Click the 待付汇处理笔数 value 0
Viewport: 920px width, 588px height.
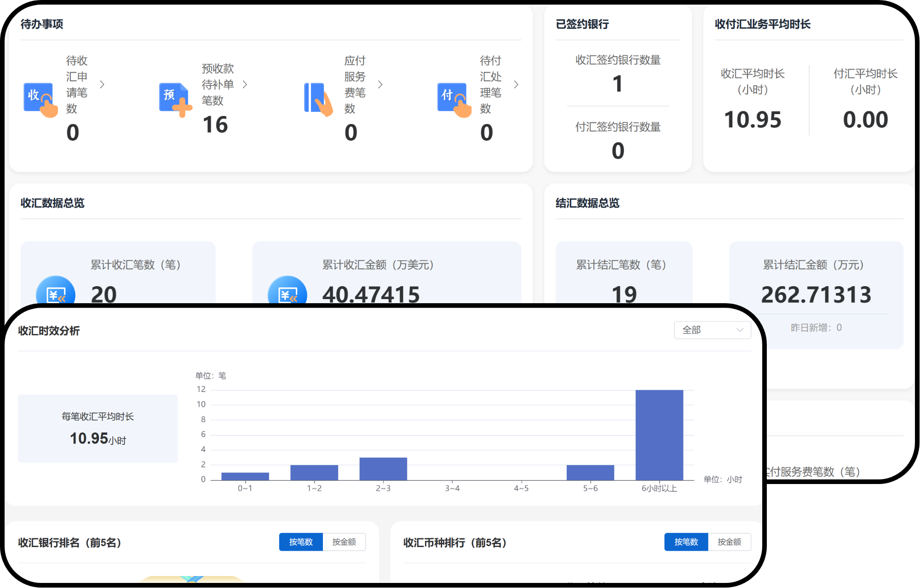pyautogui.click(x=487, y=133)
